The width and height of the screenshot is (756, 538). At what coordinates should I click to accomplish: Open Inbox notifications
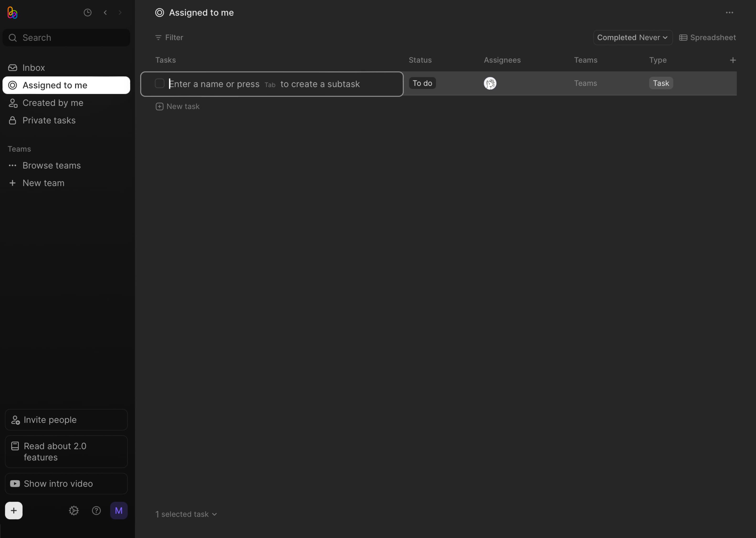point(33,68)
